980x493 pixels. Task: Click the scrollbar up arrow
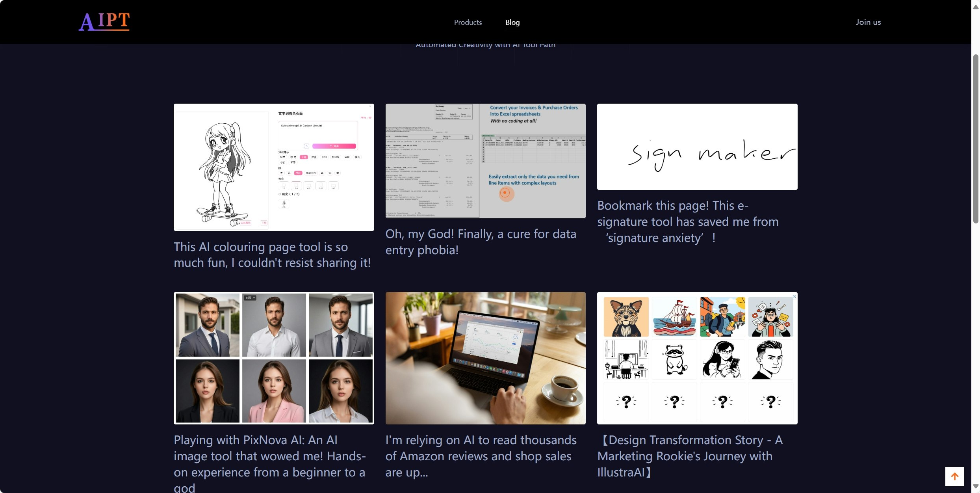click(x=976, y=7)
